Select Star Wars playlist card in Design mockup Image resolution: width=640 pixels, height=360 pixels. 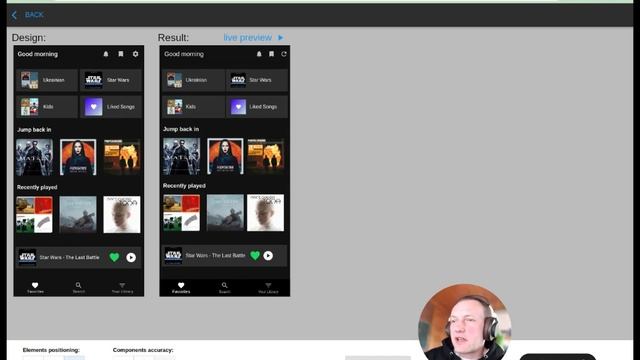[x=111, y=80]
